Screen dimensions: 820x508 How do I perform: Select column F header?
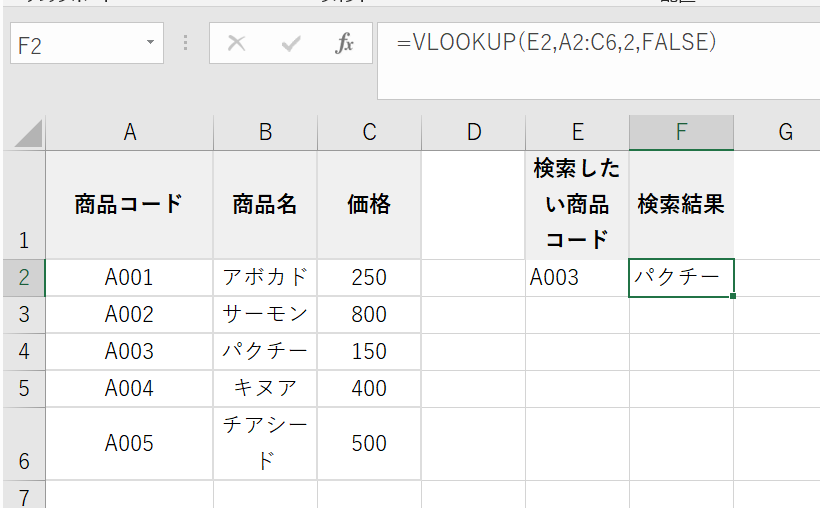point(681,132)
